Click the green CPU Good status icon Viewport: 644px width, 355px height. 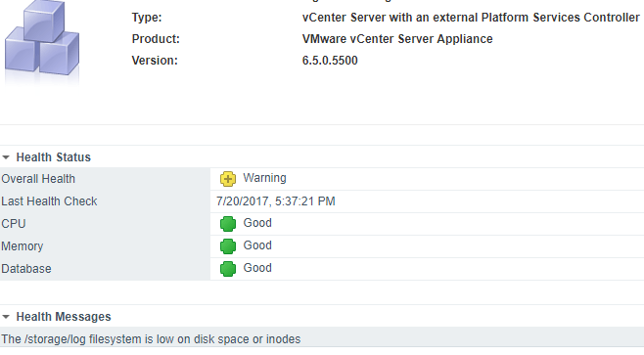tap(228, 224)
